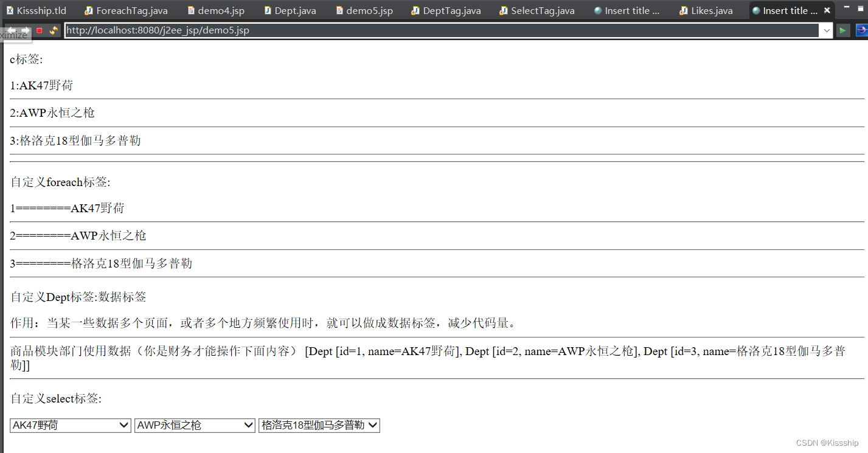Click the file icon on Kissship.tld tab
Image resolution: width=868 pixels, height=453 pixels.
tap(10, 10)
